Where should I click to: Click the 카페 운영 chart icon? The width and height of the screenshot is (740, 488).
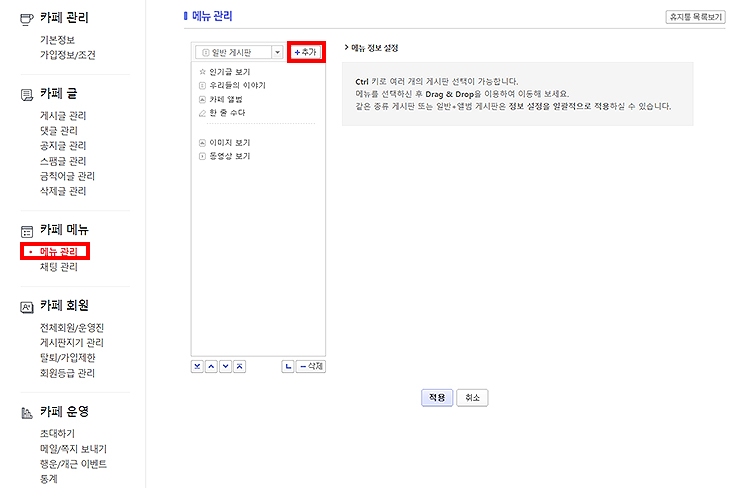[x=27, y=413]
